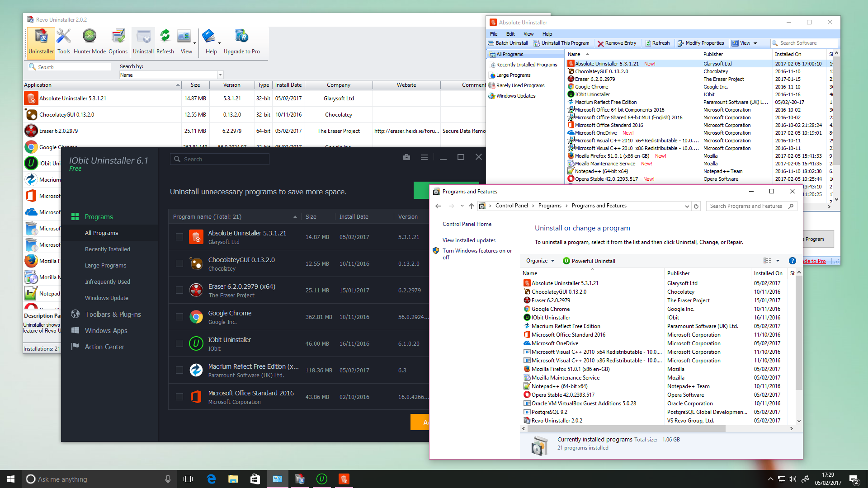Viewport: 868px width, 488px height.
Task: Toggle the checkbox for Google Chrome in IObit list
Action: tap(179, 317)
